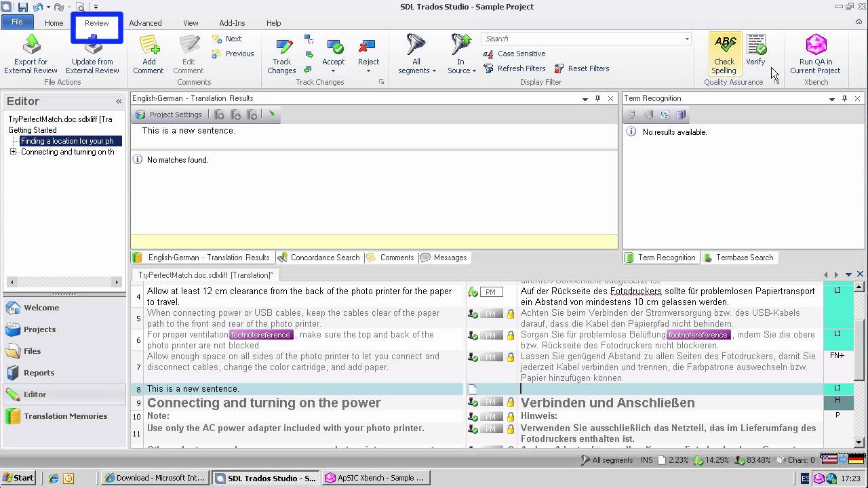
Task: Click last icon in Term Recognition toolbar
Action: (x=681, y=115)
